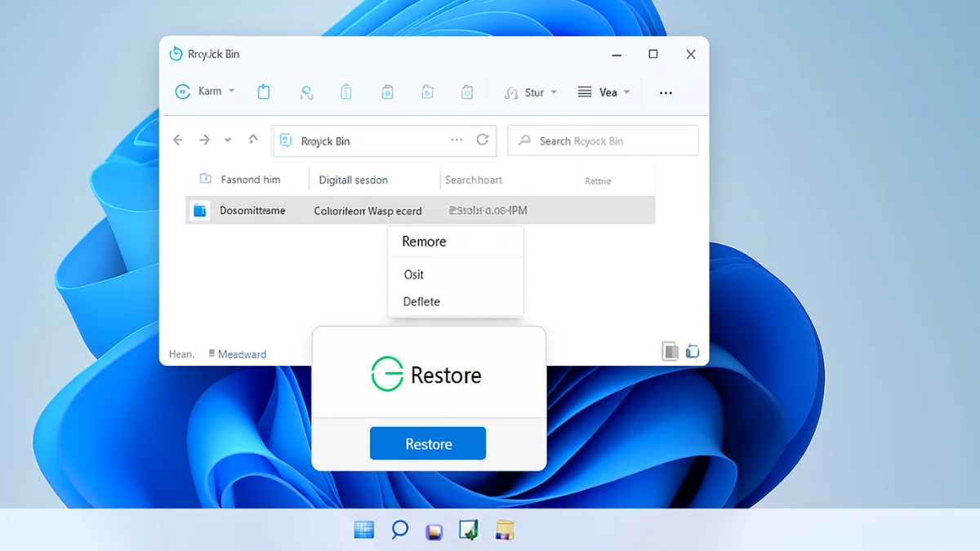Click the clipboard icon beside the Karm dropdown
Screen dimensions: 980x551
tap(263, 92)
